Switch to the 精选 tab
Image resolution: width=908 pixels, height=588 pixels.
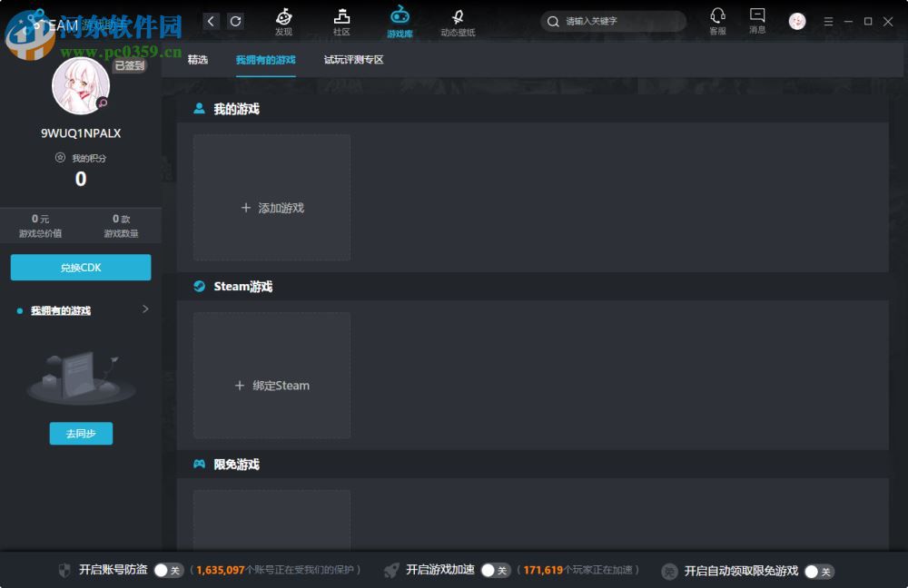coord(198,59)
